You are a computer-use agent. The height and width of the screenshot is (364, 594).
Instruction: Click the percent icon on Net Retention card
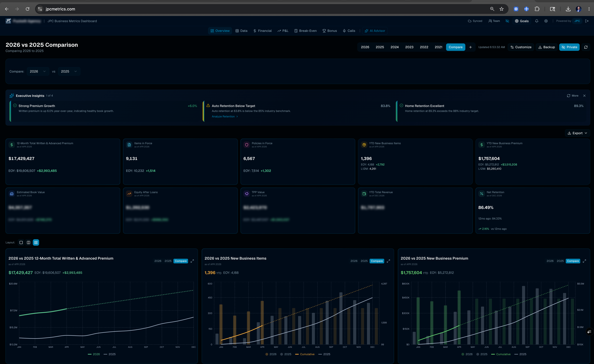coord(481,194)
